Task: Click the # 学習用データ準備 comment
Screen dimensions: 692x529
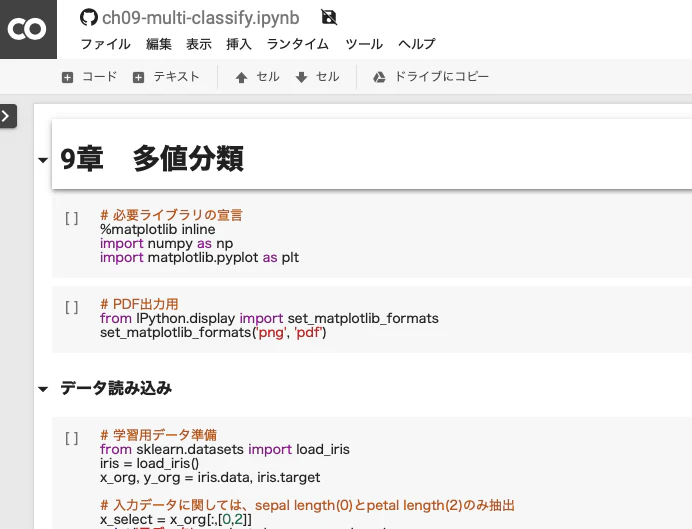Action: (158, 435)
